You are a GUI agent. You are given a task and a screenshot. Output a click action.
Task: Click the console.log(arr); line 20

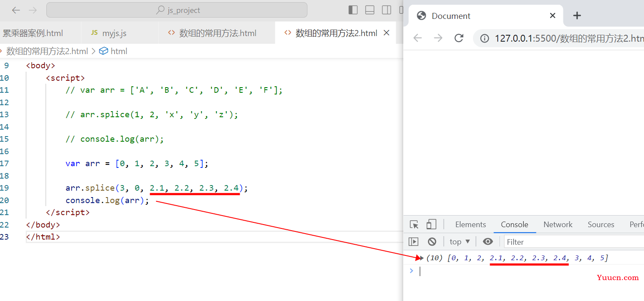(107, 200)
